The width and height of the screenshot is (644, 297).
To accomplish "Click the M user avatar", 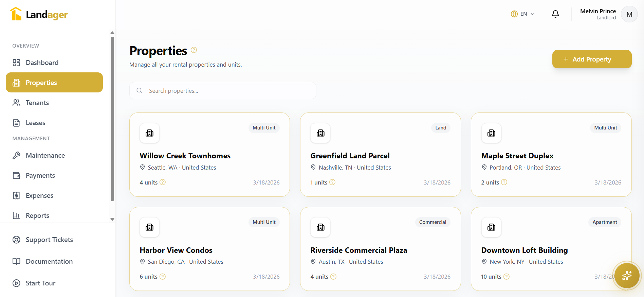I will pos(629,14).
